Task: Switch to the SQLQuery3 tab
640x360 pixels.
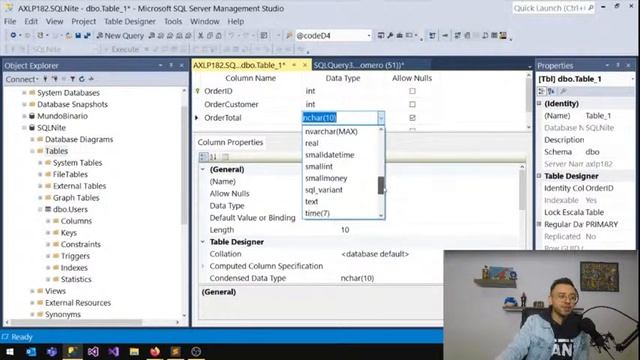Action: 358,65
